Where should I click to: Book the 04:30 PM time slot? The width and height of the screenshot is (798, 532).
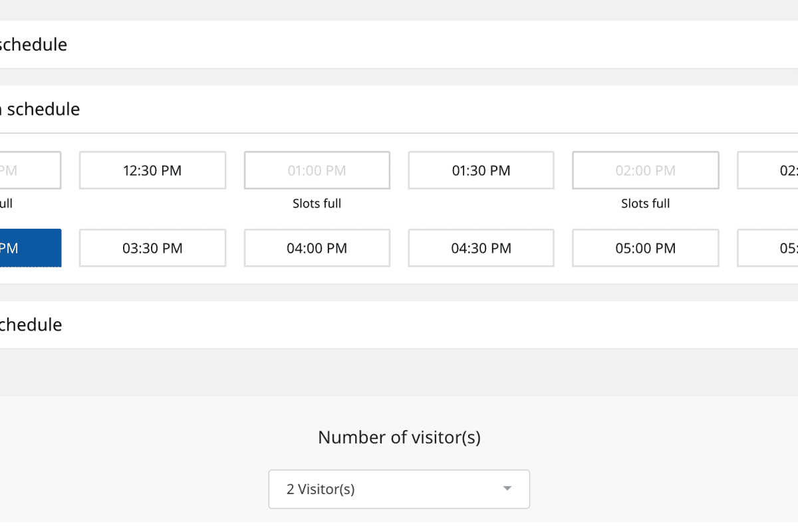(481, 248)
